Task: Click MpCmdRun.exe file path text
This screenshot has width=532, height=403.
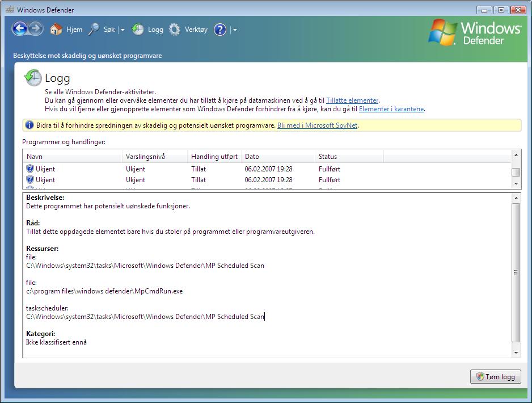Action: point(104,291)
